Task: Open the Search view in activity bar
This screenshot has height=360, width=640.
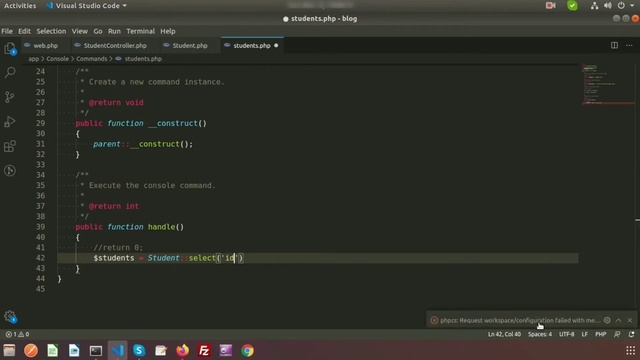Action: coord(10,72)
